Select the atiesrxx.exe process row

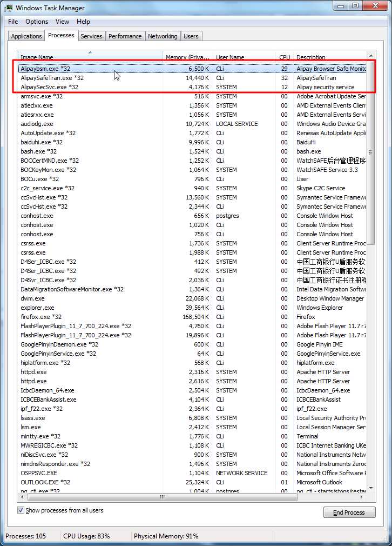(192, 115)
